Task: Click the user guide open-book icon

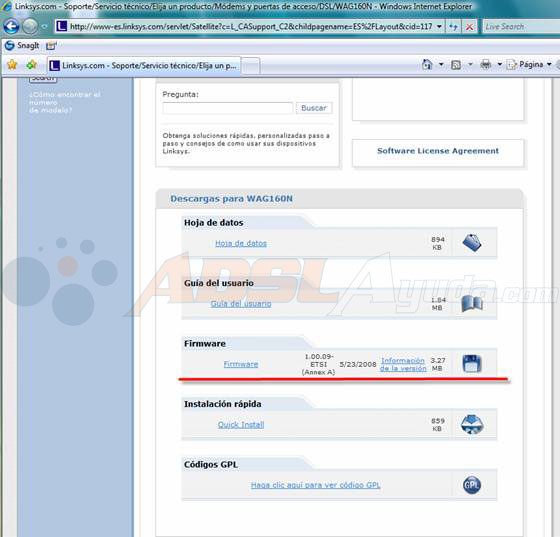Action: tap(472, 303)
